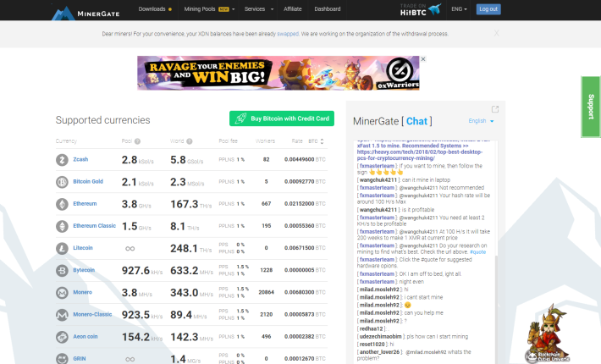Open World column help question mark

tap(190, 141)
